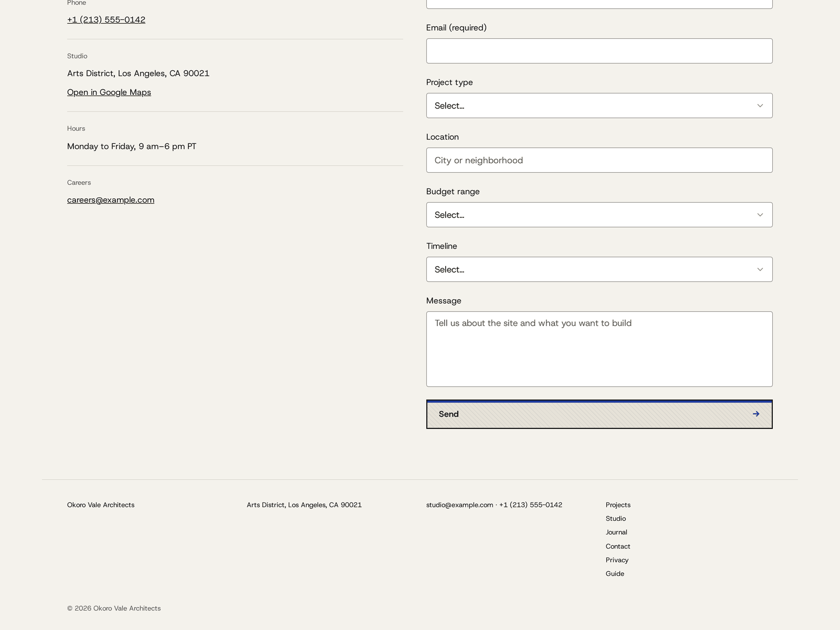
Task: Click the studio address Arts District text
Action: (x=138, y=73)
